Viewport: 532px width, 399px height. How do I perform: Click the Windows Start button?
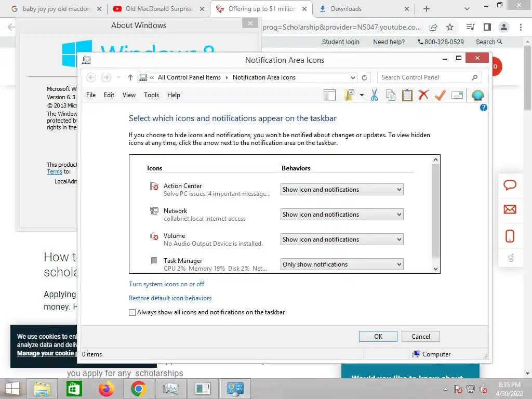12,389
